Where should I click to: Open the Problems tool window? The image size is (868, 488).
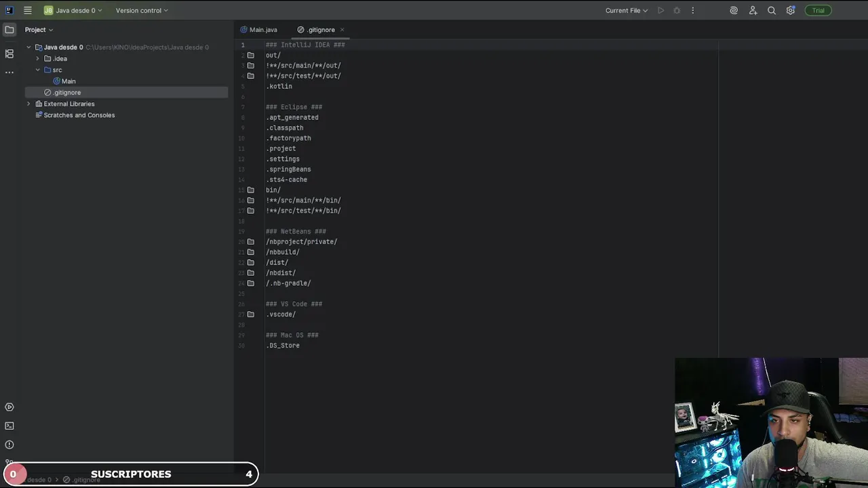tap(9, 445)
